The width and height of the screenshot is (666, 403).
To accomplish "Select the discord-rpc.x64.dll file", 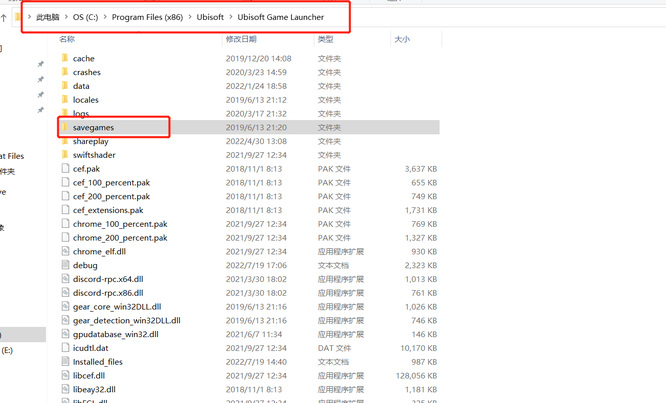I will (108, 280).
